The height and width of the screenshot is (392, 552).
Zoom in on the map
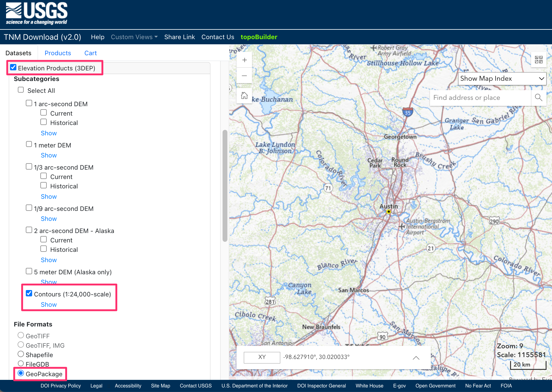click(244, 60)
